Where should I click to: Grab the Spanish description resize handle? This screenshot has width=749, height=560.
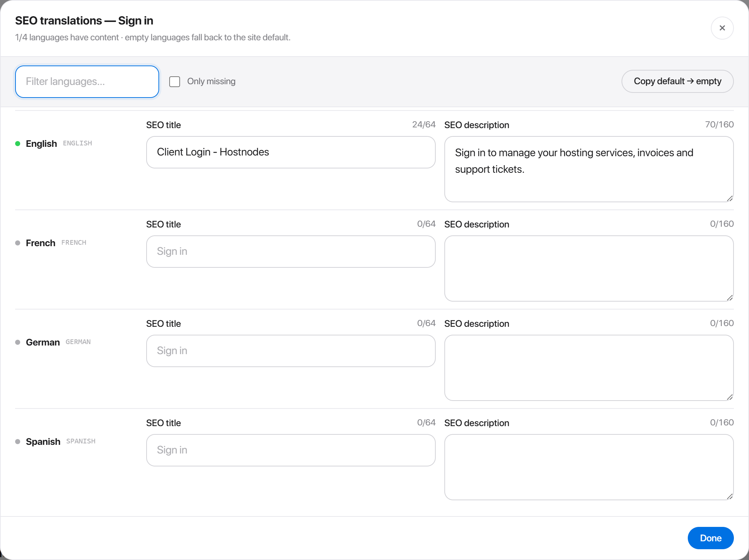click(730, 496)
